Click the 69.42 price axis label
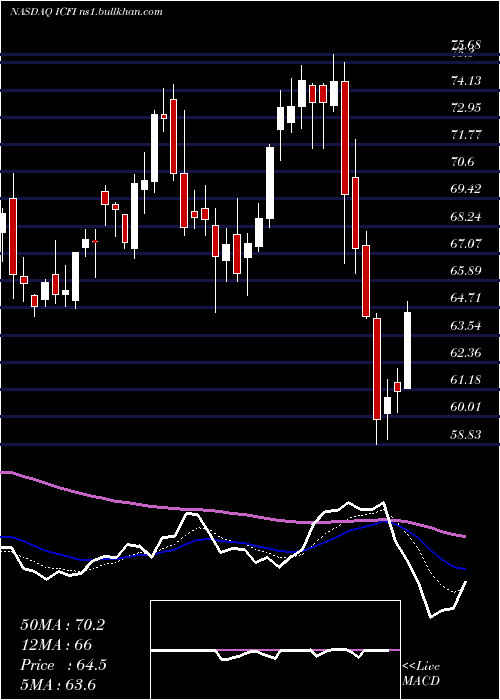500x700 pixels. point(466,189)
